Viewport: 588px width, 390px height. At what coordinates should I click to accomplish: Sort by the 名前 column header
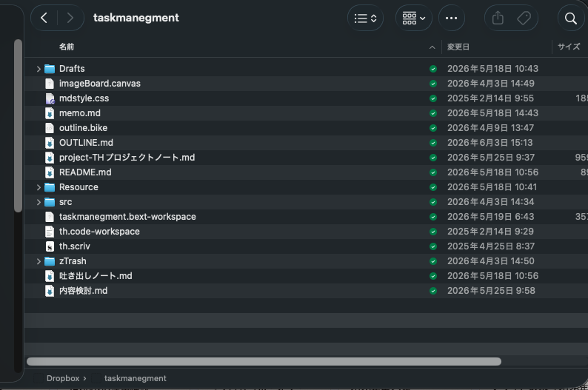pyautogui.click(x=67, y=47)
